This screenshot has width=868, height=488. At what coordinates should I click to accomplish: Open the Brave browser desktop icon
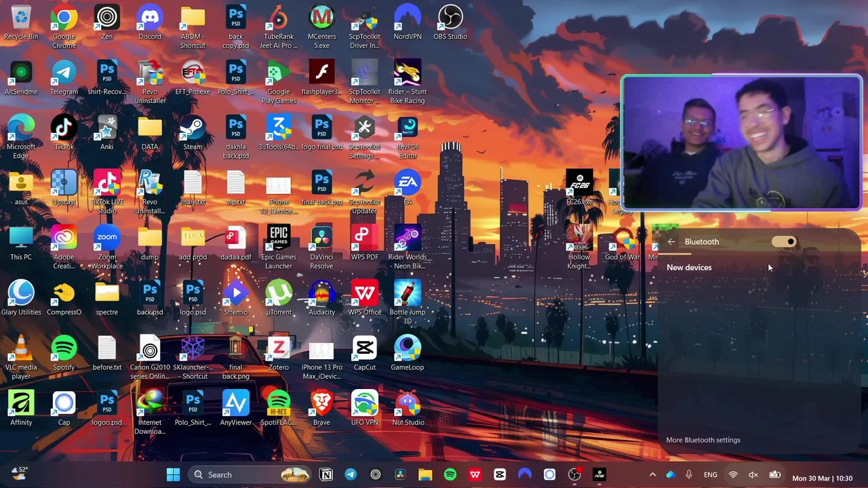coord(321,408)
